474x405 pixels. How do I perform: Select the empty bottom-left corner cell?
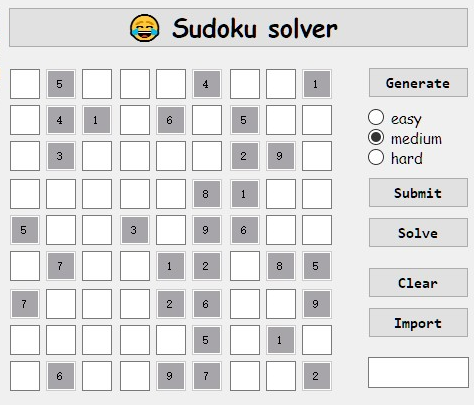pyautogui.click(x=25, y=376)
